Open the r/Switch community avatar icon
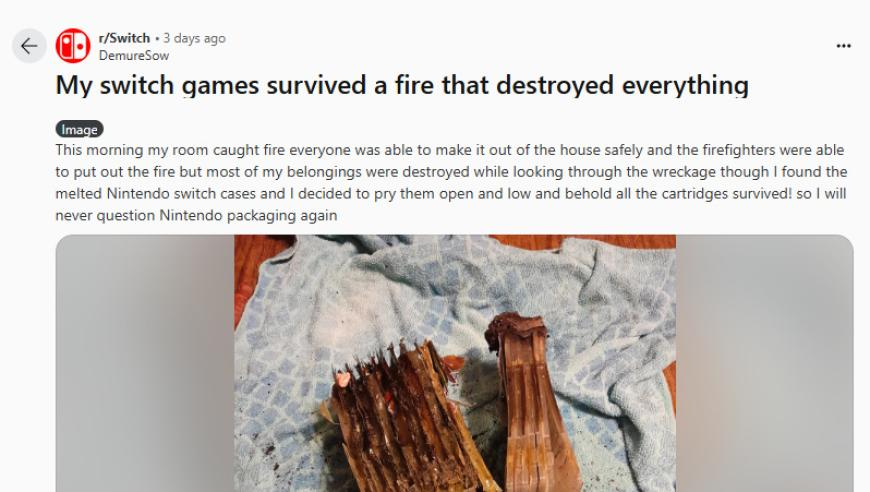Screen dimensions: 870x492 (x=73, y=45)
